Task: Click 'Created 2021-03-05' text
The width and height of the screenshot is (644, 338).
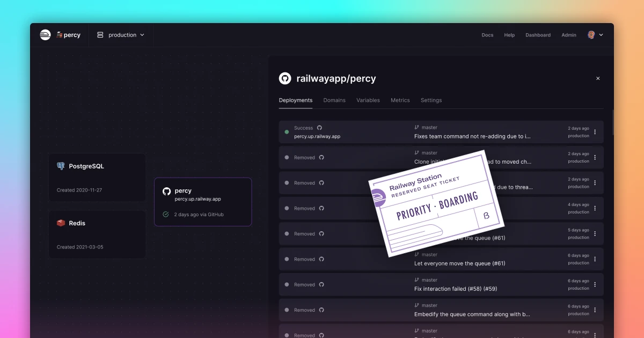Action: 80,247
